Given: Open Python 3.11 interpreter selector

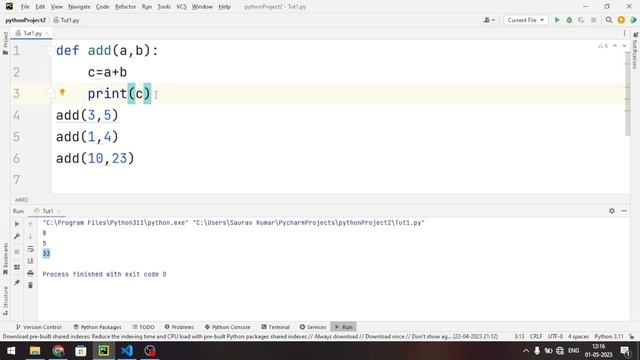Looking at the screenshot, I should pyautogui.click(x=609, y=337).
